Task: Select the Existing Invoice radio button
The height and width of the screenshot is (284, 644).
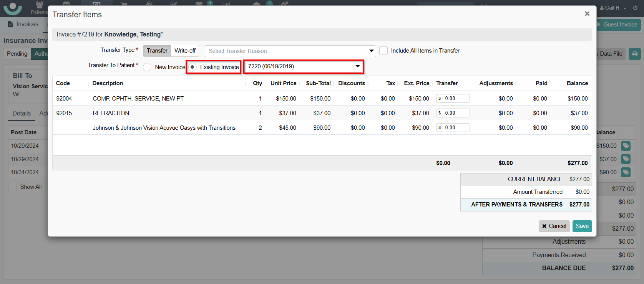Action: pos(193,67)
